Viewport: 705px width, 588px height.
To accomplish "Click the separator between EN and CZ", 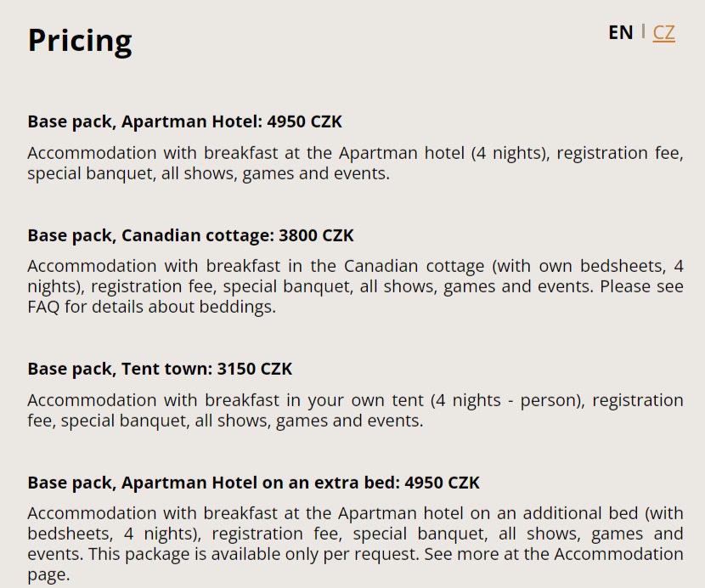I will (643, 32).
